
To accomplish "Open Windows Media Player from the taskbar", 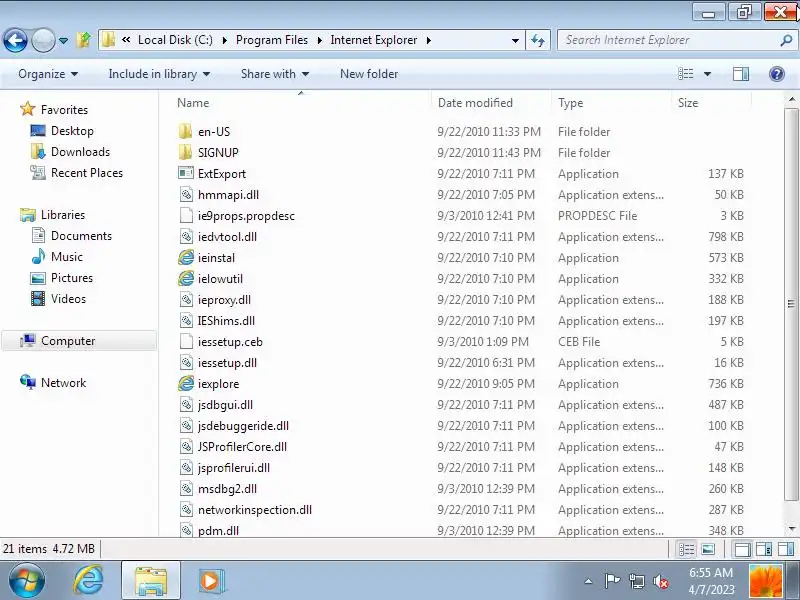I will point(210,581).
